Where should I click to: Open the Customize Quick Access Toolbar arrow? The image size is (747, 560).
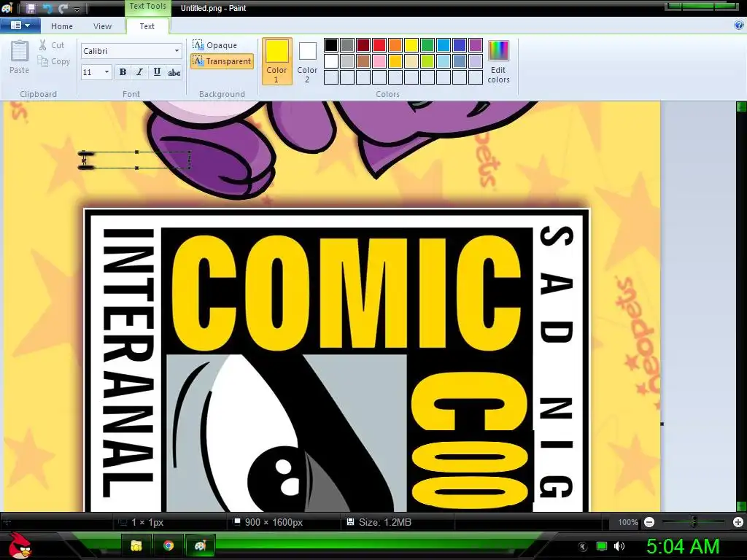[77, 9]
